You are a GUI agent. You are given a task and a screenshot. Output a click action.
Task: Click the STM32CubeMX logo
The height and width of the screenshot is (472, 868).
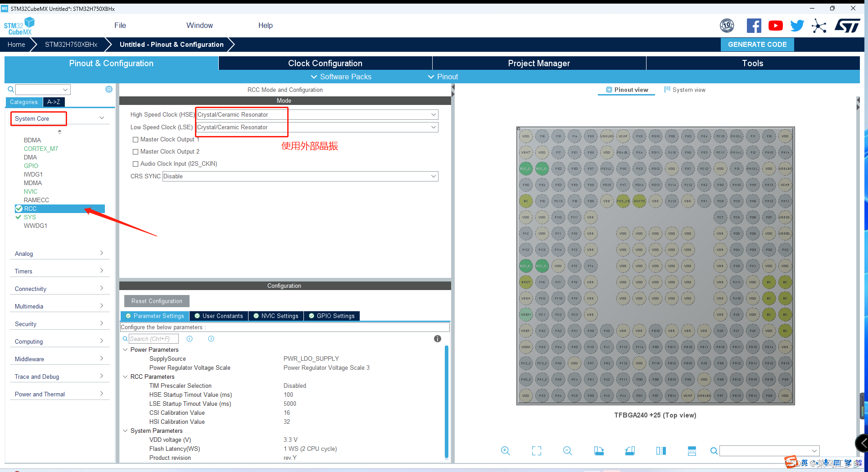click(19, 26)
